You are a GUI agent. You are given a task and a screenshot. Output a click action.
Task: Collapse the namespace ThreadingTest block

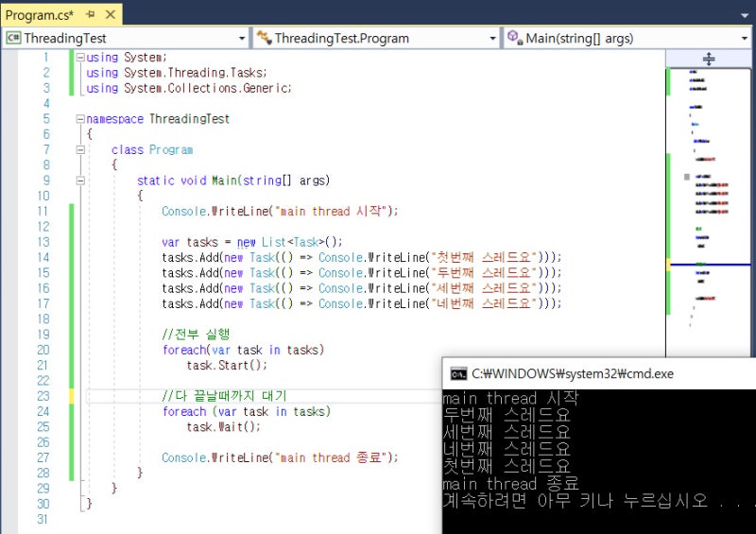79,119
